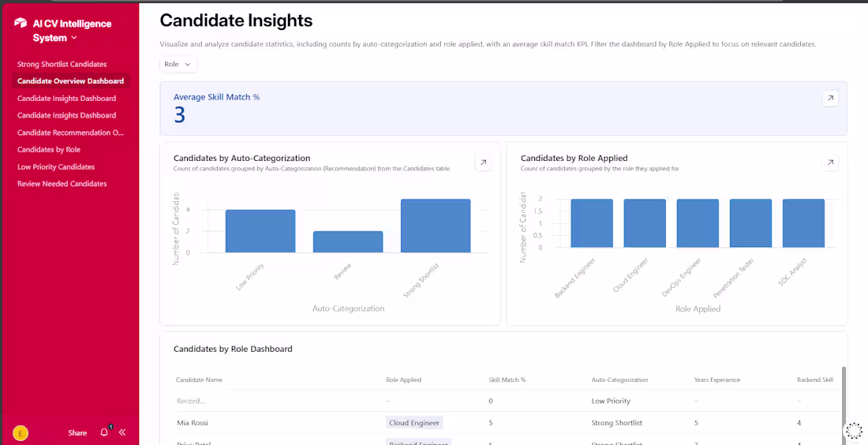This screenshot has width=868, height=445.
Task: Sort by Skill Match % column header
Action: point(507,380)
